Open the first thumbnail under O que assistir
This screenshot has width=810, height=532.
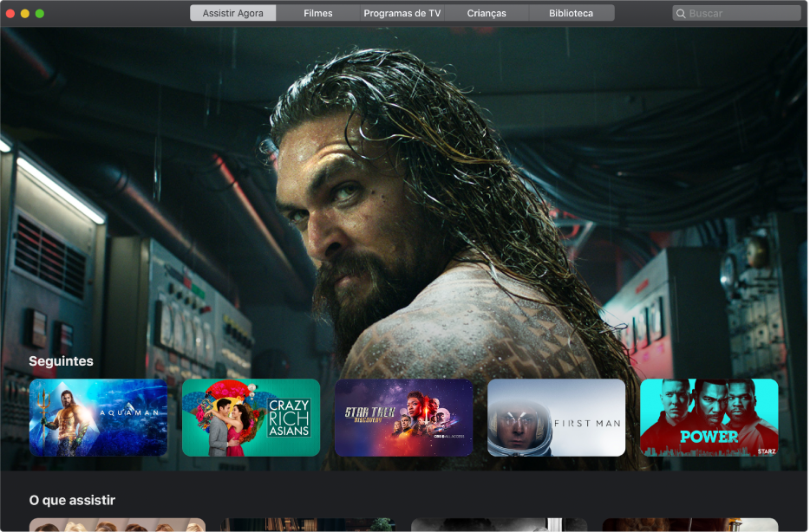[x=117, y=524]
